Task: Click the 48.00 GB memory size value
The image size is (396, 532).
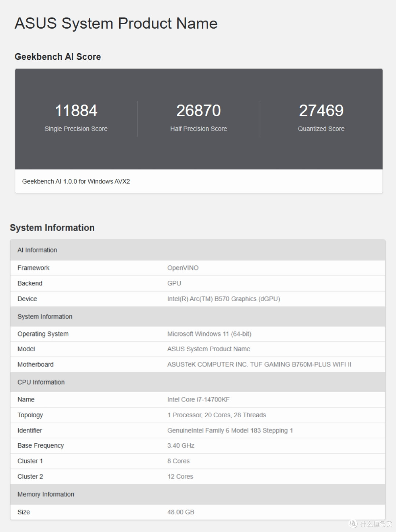Action: [x=181, y=512]
